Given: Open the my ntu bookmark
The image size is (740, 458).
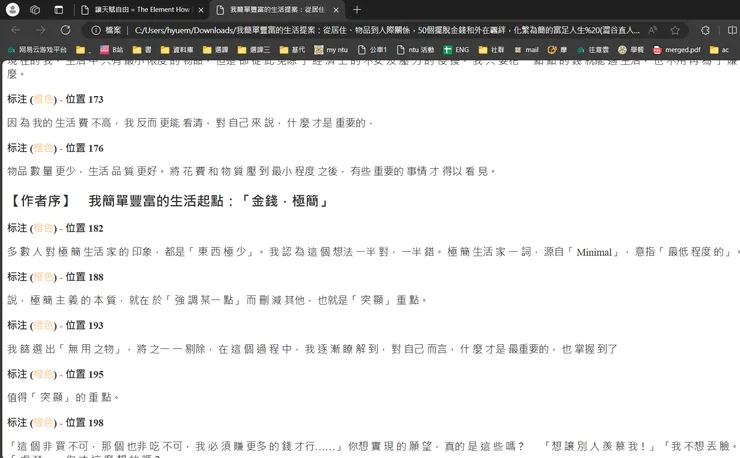Looking at the screenshot, I should (x=331, y=50).
